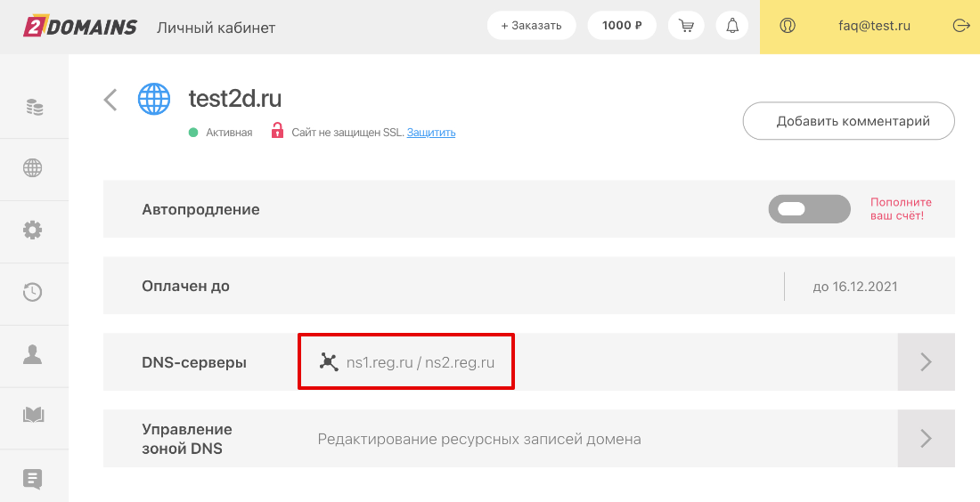Viewport: 980px width, 502px height.
Task: Open notifications bell
Action: pos(732,26)
